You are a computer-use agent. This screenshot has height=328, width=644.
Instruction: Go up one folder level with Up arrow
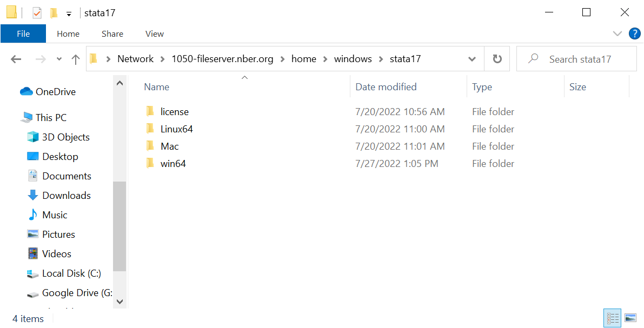76,59
